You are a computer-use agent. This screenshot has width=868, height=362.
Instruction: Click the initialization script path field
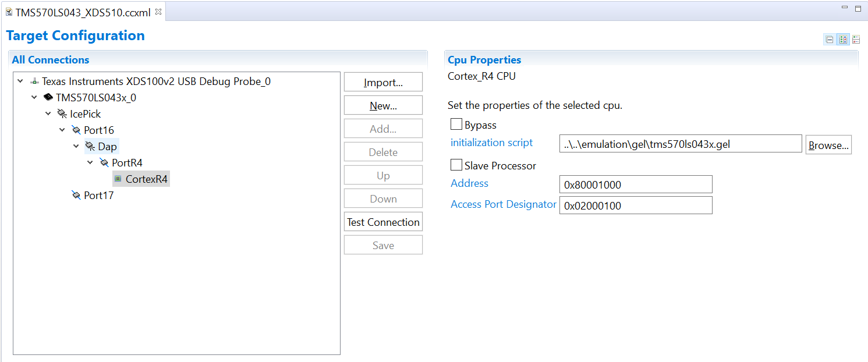pos(681,144)
